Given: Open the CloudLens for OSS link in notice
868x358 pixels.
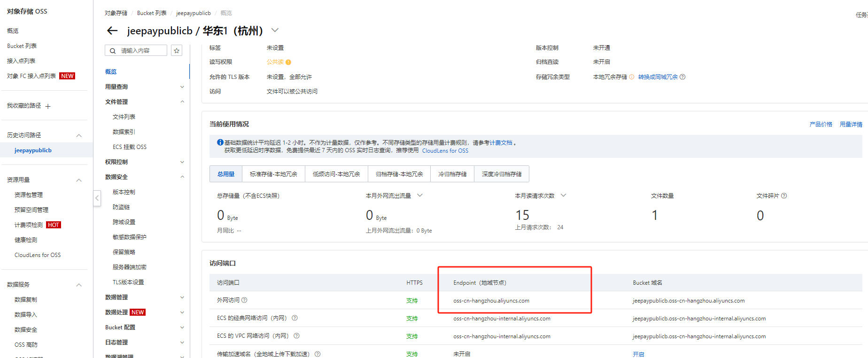Looking at the screenshot, I should (445, 151).
